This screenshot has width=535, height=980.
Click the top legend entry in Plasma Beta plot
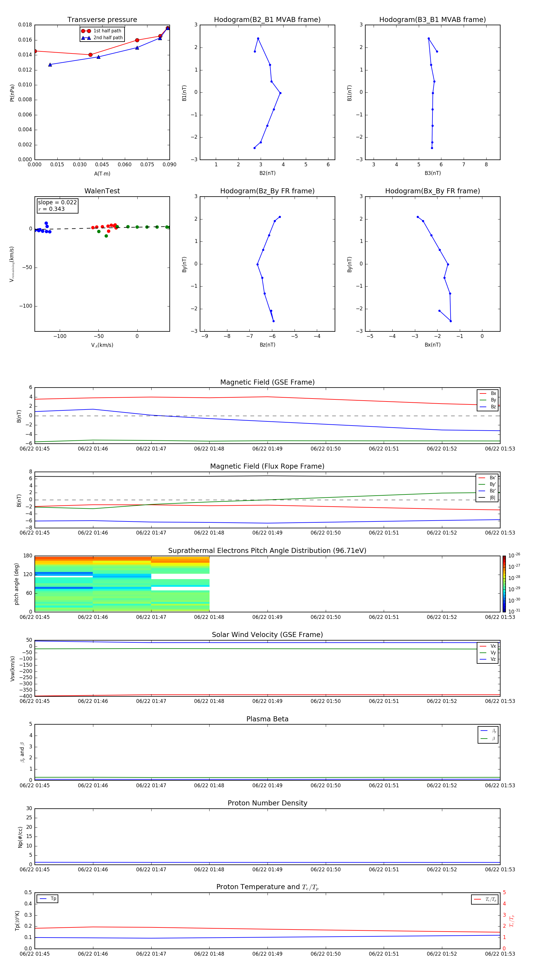point(488,731)
